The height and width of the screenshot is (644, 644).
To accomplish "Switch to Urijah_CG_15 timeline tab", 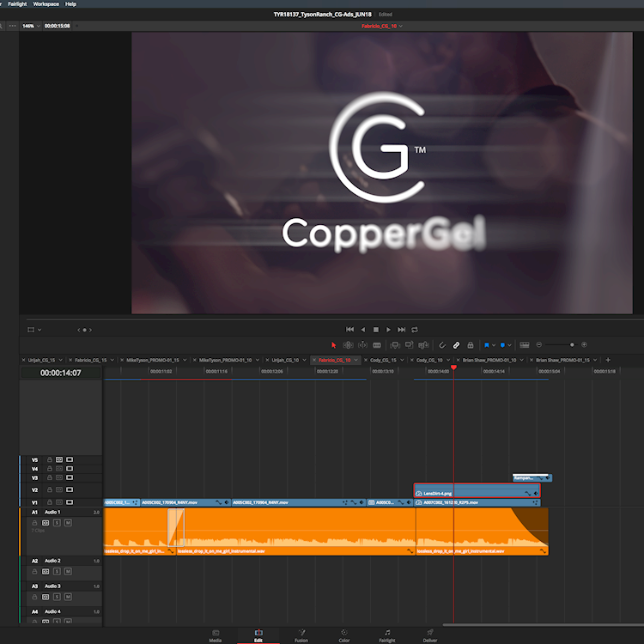I will coord(41,360).
